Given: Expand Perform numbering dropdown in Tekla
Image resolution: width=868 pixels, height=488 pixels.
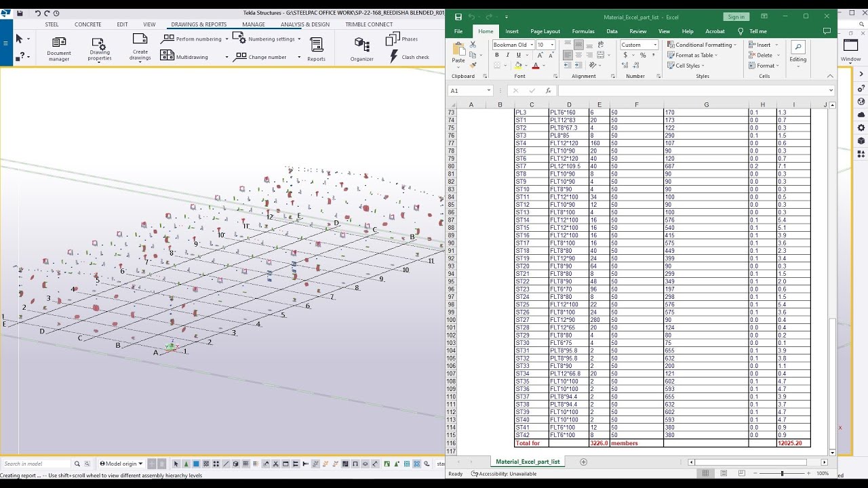Looking at the screenshot, I should tap(226, 39).
